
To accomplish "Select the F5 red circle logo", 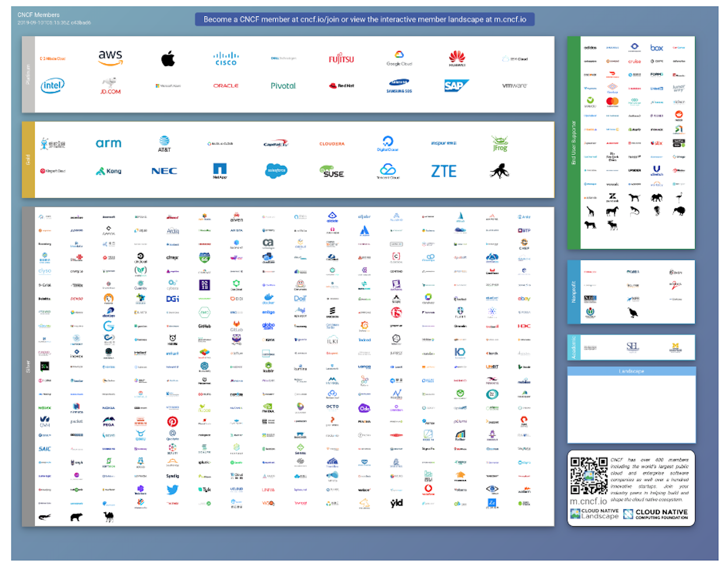I will point(396,312).
